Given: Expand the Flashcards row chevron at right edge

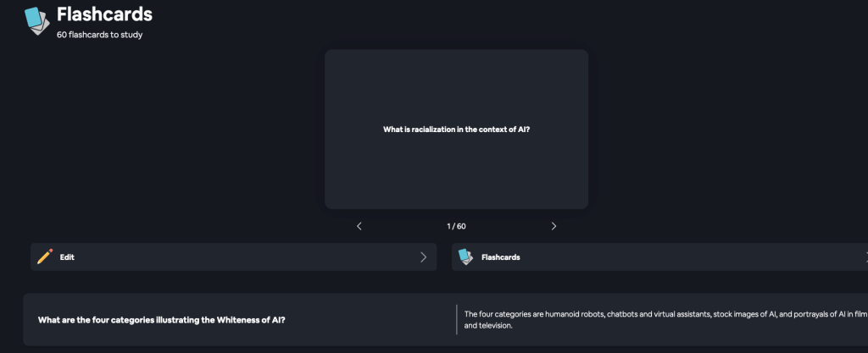Looking at the screenshot, I should [x=865, y=256].
